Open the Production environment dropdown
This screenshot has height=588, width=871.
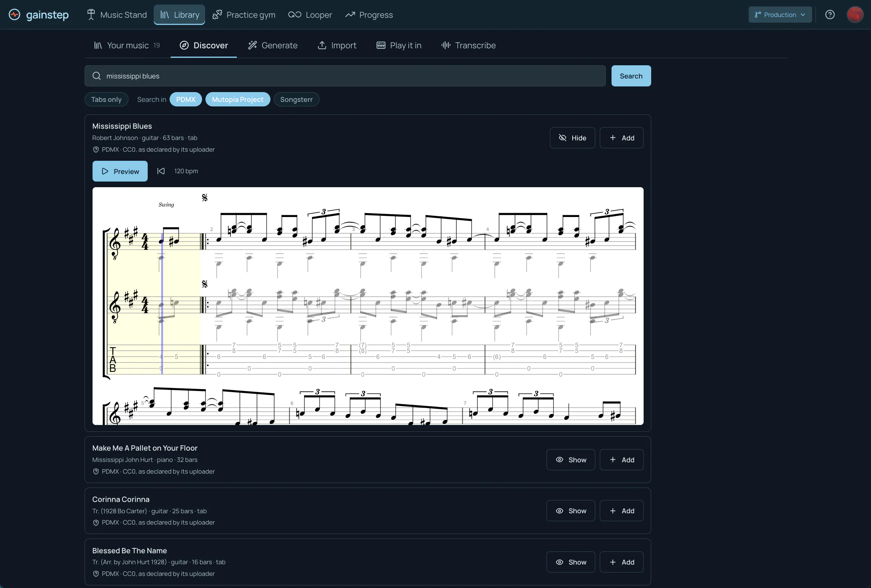click(780, 15)
